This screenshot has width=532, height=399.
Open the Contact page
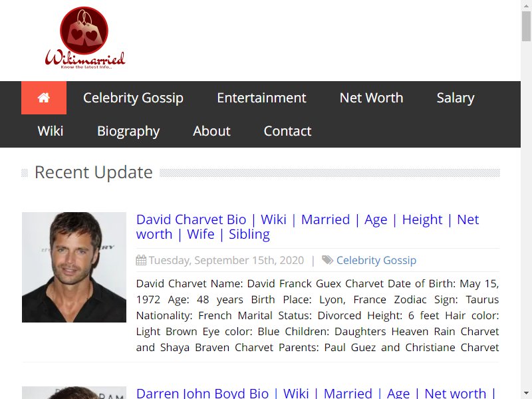287,131
